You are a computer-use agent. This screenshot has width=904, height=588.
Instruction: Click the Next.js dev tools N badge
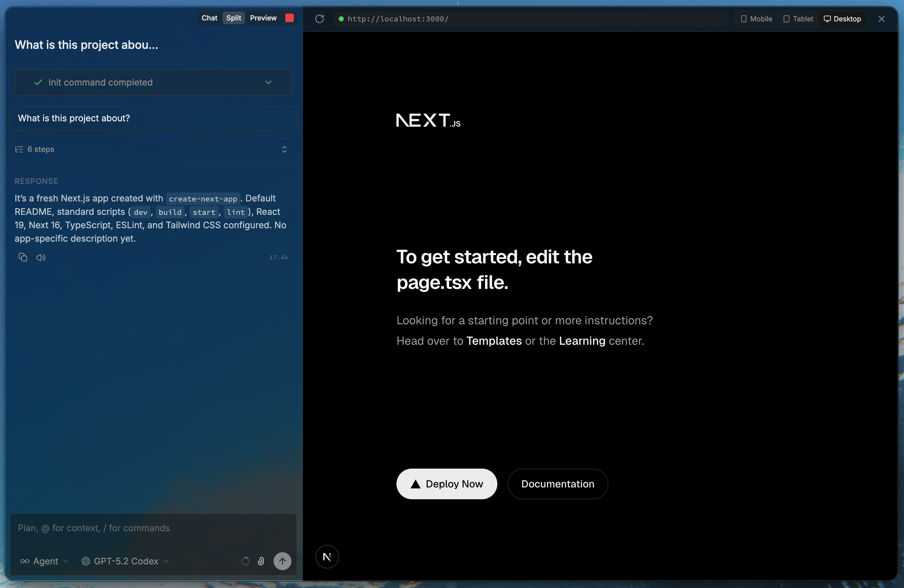point(327,557)
